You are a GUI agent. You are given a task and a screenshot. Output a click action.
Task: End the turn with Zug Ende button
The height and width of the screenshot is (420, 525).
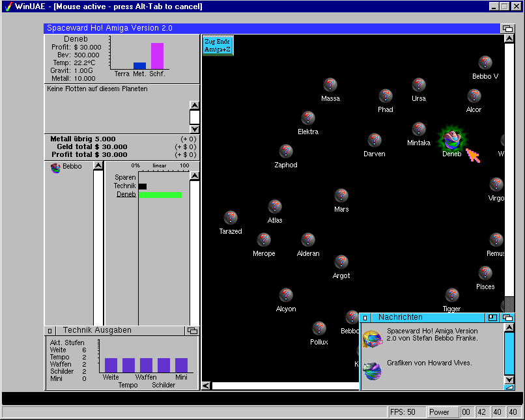pyautogui.click(x=218, y=45)
